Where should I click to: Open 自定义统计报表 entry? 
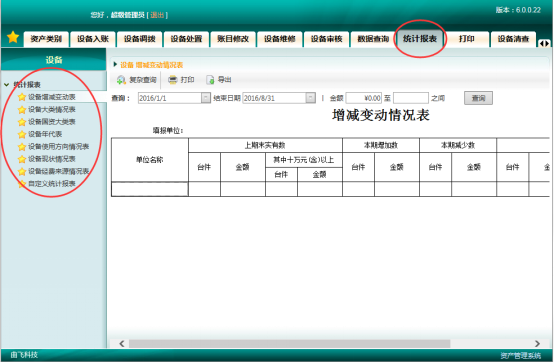click(52, 183)
